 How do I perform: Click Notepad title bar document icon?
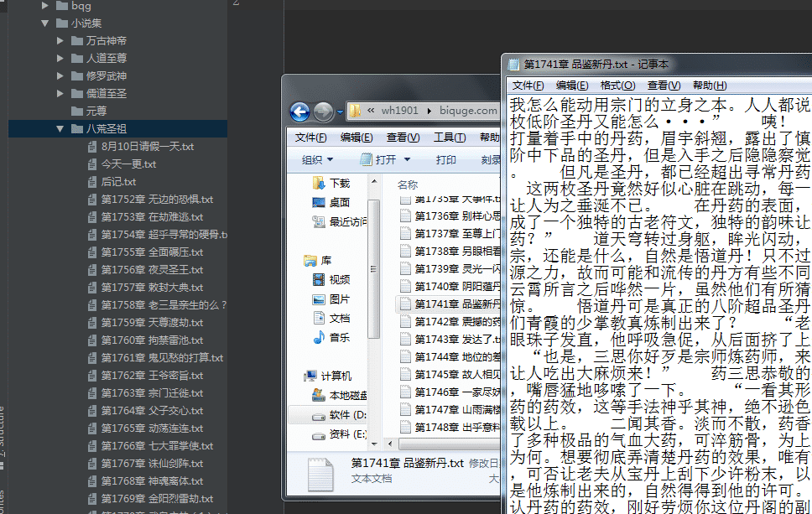point(513,65)
